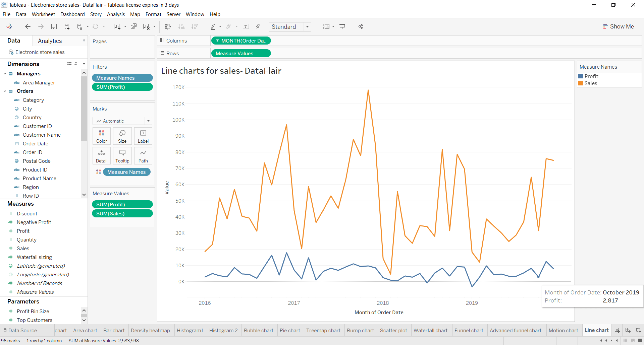The height and width of the screenshot is (345, 644).
Task: Collapse the Orders table group
Action: coord(5,91)
